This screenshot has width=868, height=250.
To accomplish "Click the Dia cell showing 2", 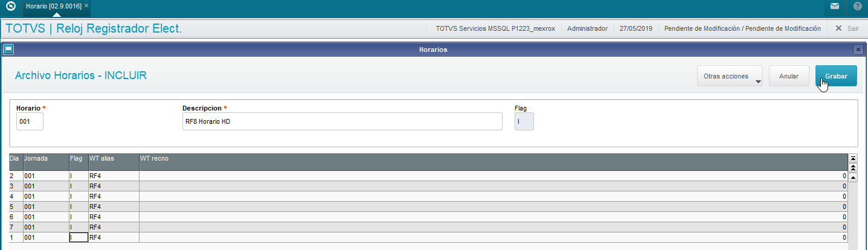I will tap(16, 176).
